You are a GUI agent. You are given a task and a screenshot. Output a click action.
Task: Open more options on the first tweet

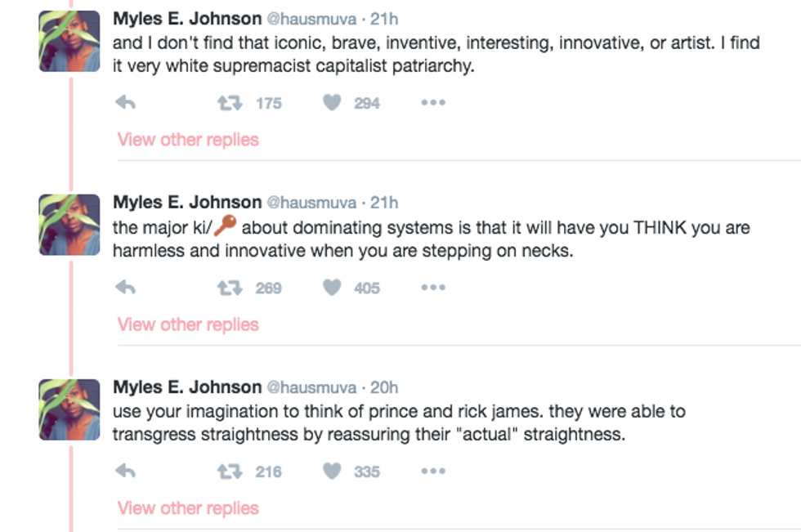point(432,103)
